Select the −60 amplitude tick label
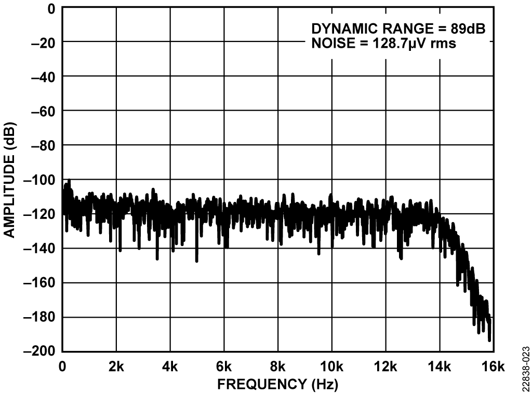The height and width of the screenshot is (395, 532). pos(41,111)
